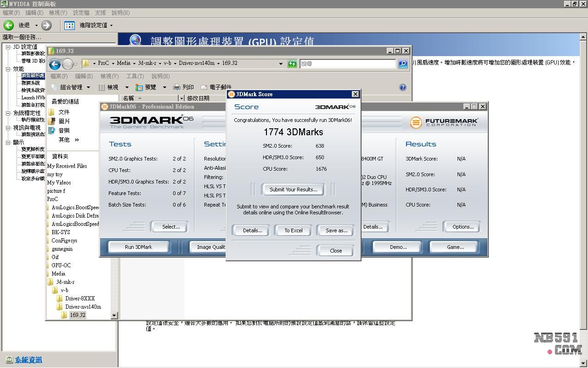Collapse the 3D 設定值 tree node

[x=8, y=47]
